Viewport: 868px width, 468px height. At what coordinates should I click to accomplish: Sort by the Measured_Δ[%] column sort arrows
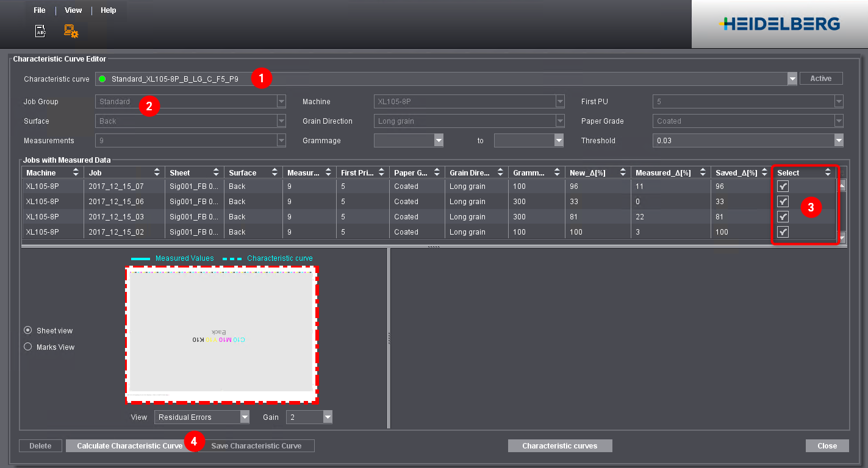pos(702,173)
